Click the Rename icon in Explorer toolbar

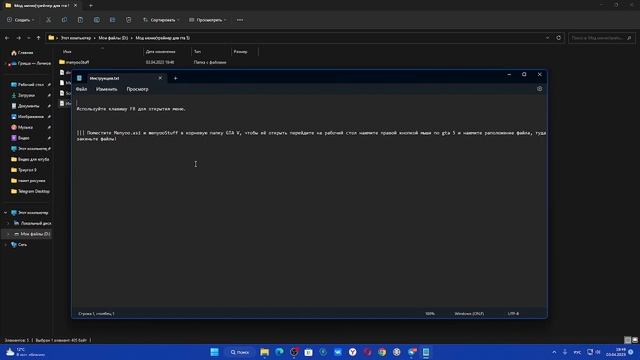[97, 20]
